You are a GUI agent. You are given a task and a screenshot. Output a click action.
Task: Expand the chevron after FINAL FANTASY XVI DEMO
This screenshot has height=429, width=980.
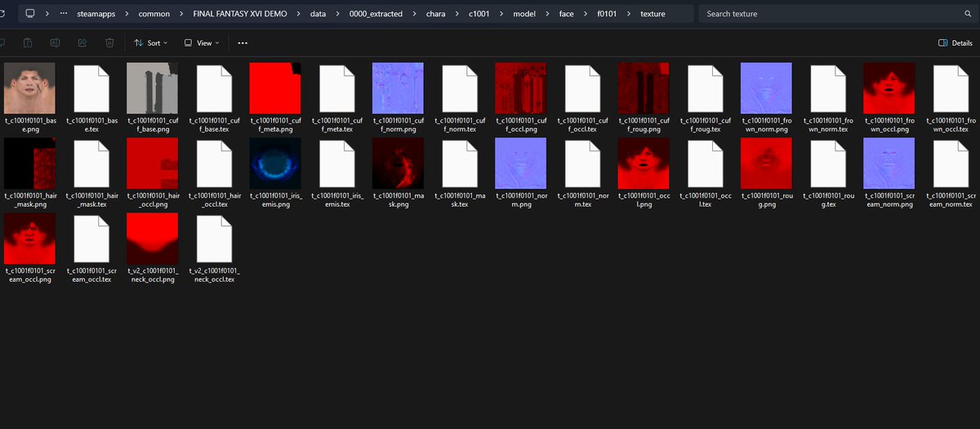[299, 14]
